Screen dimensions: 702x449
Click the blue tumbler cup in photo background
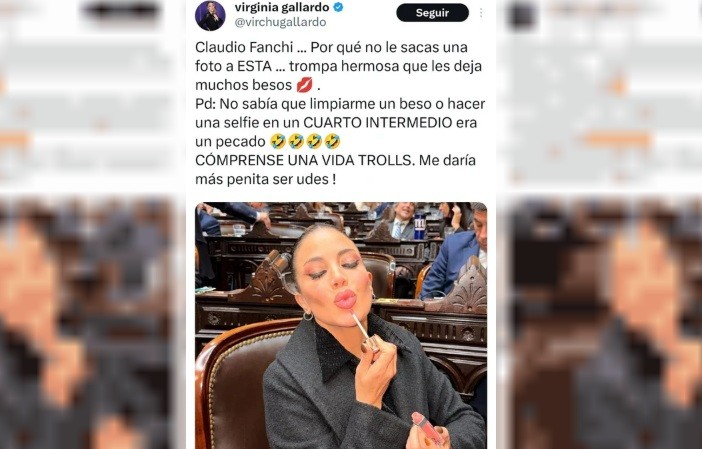click(x=420, y=226)
